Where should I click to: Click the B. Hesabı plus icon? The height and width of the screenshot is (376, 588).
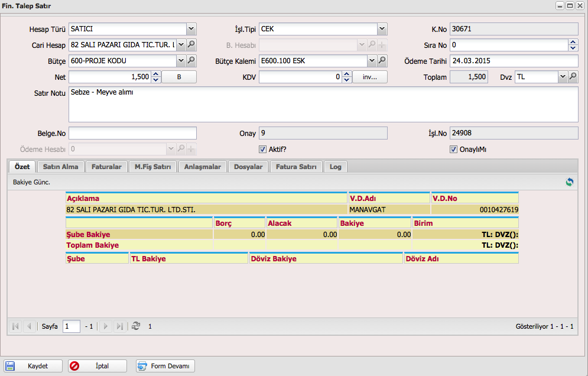coord(382,45)
